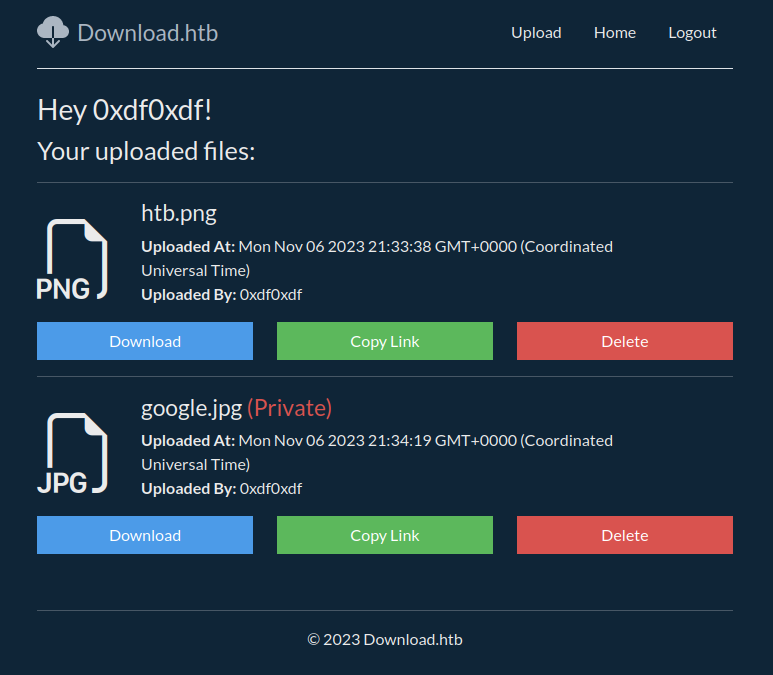Log out using the Logout link

tap(692, 32)
